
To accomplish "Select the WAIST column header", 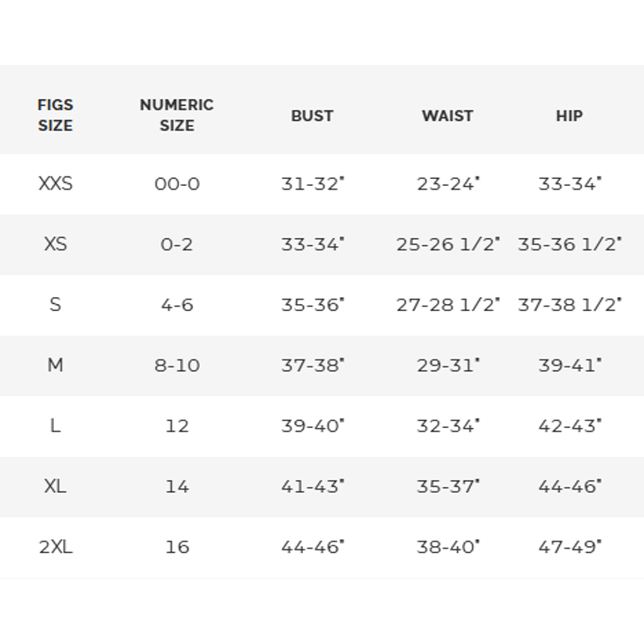I will click(x=448, y=116).
